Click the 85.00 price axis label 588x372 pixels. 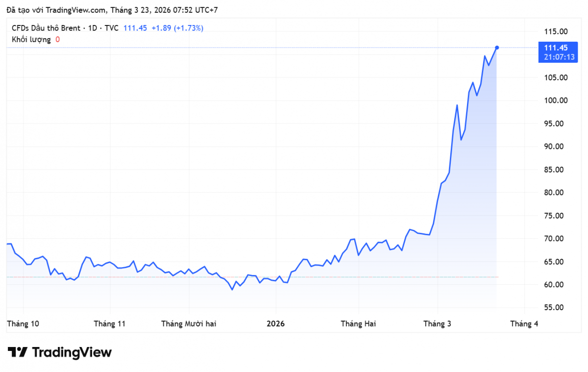point(556,170)
